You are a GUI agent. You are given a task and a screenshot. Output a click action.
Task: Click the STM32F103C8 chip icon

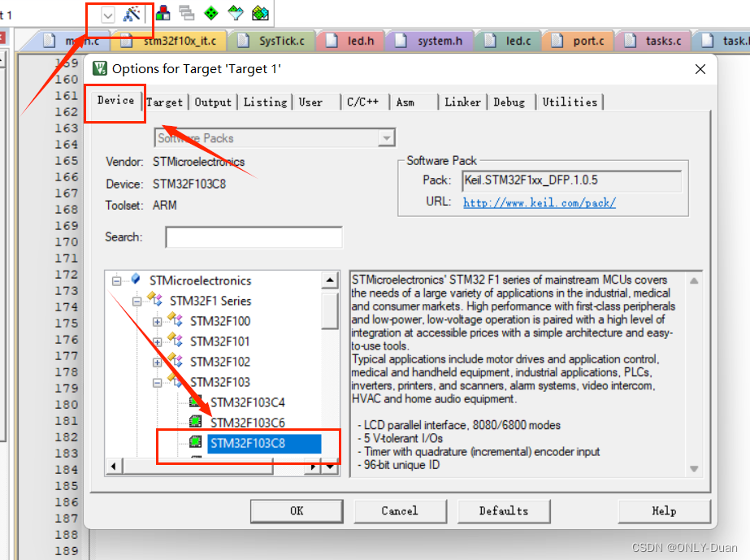coord(195,442)
